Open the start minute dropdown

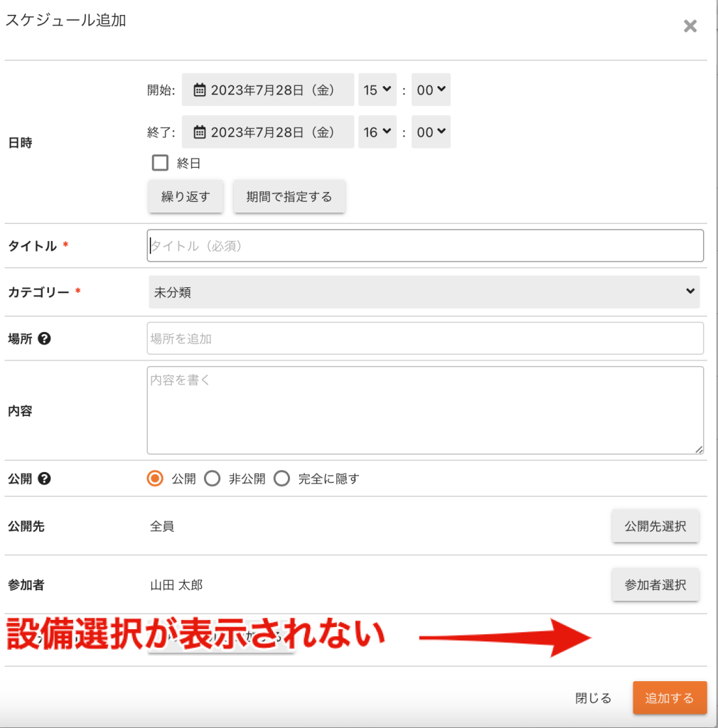point(431,90)
